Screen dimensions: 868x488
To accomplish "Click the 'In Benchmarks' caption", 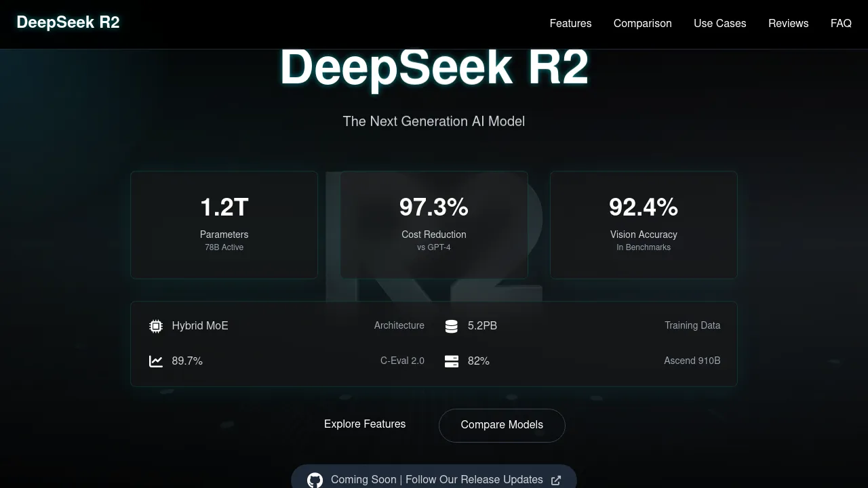I will tap(644, 247).
